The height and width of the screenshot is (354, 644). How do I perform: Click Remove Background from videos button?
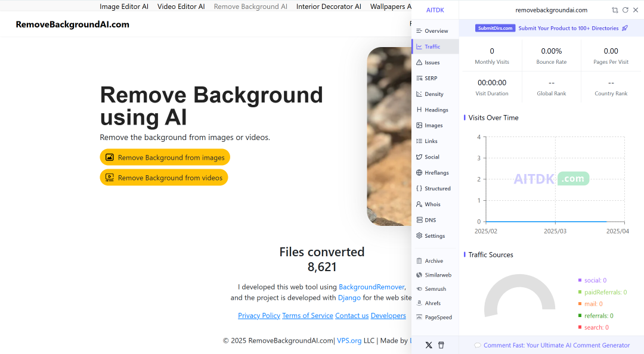pyautogui.click(x=164, y=178)
